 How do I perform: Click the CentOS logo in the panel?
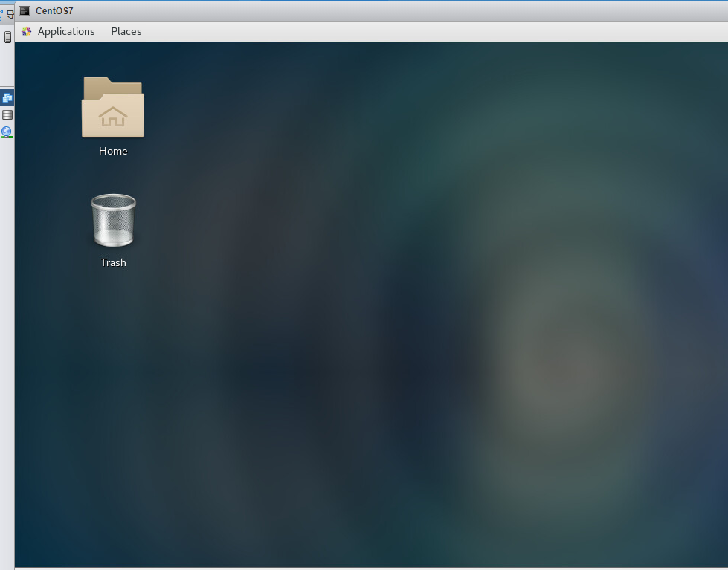27,31
